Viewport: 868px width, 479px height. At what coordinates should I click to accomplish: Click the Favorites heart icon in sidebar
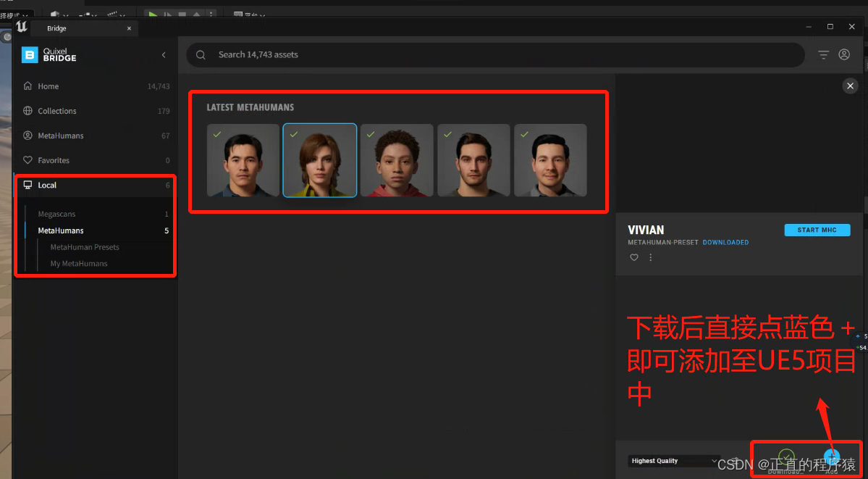pos(28,160)
